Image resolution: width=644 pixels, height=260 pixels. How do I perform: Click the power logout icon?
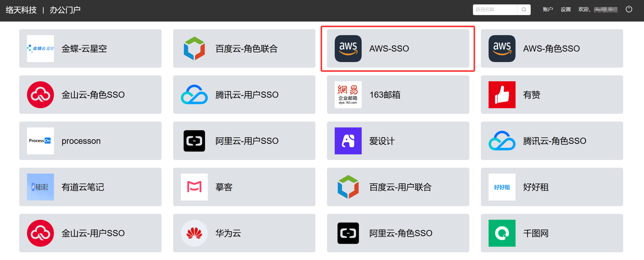(x=629, y=9)
